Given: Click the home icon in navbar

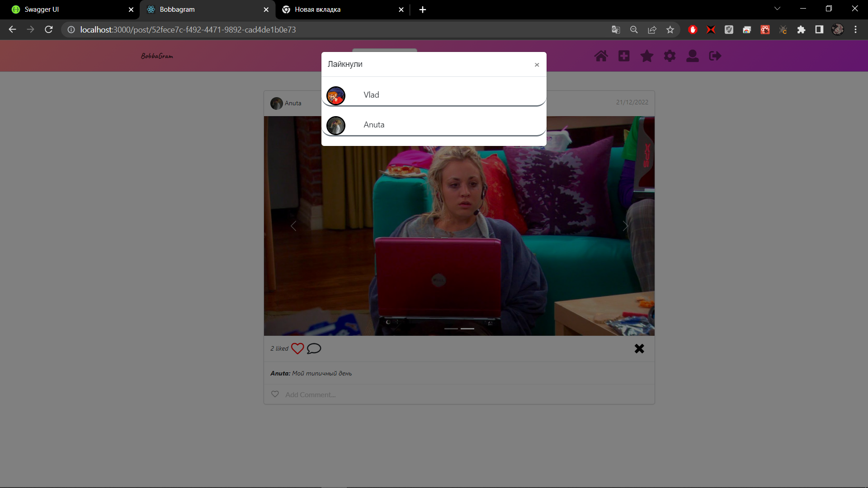Looking at the screenshot, I should (x=601, y=56).
